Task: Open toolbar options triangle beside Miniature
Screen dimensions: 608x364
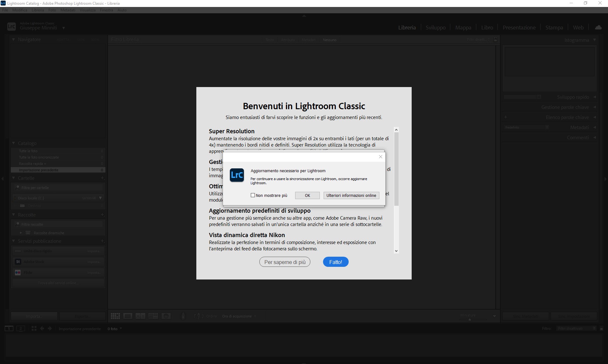Action: (494, 316)
